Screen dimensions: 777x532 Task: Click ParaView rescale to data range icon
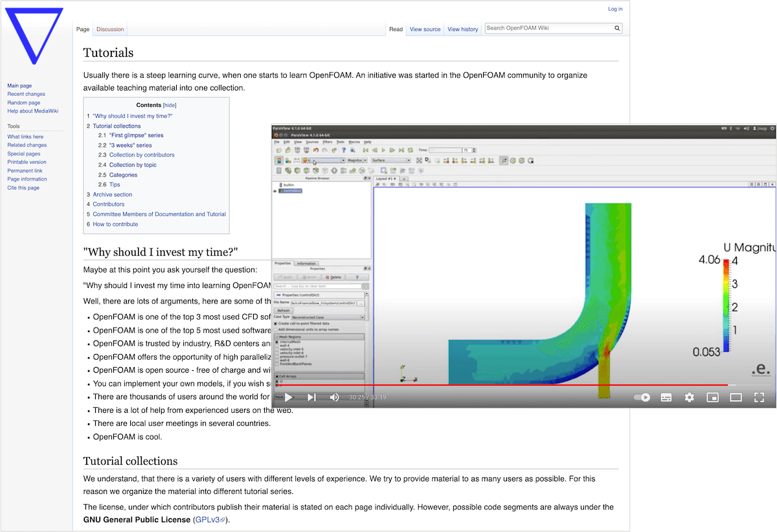297,161
